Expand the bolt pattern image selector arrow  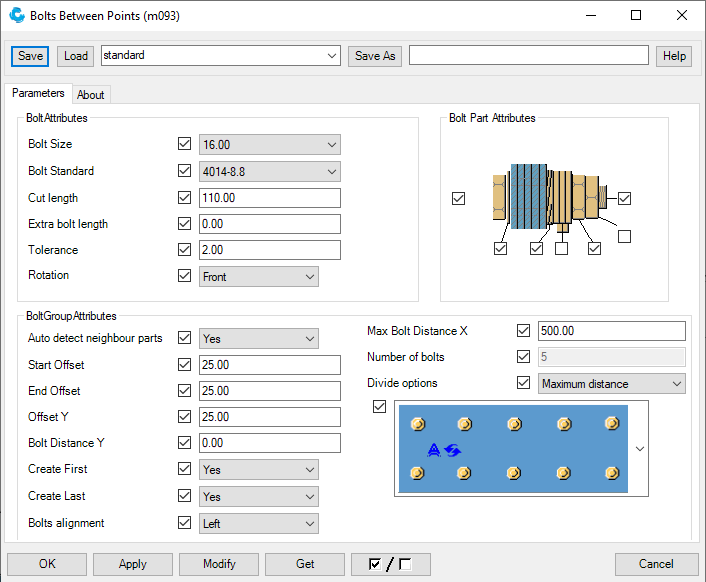(640, 449)
